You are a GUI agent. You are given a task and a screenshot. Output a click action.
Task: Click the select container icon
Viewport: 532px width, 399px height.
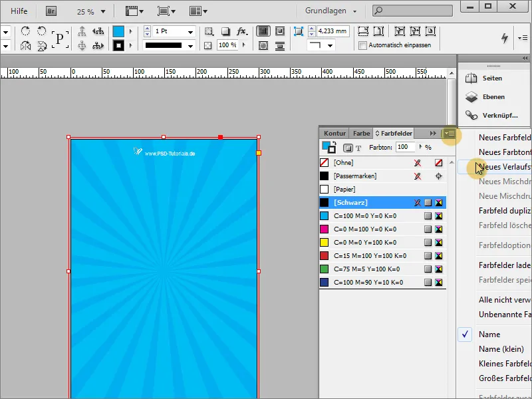point(82,31)
